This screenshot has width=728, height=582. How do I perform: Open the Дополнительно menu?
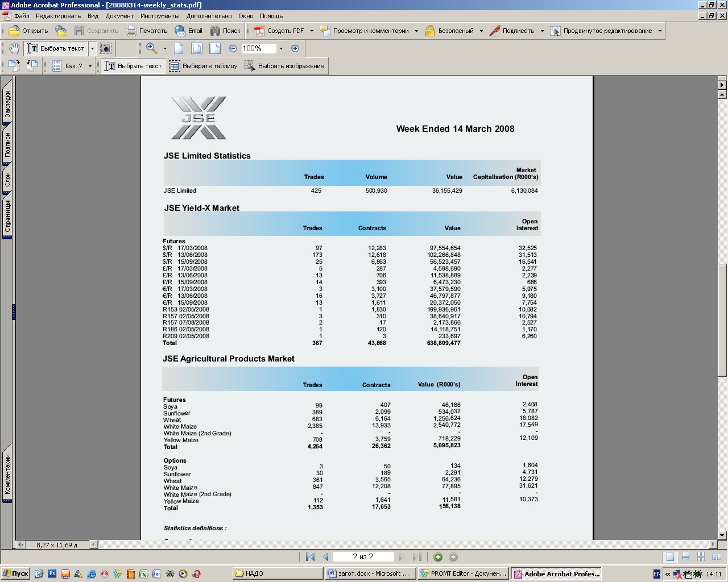pyautogui.click(x=209, y=16)
